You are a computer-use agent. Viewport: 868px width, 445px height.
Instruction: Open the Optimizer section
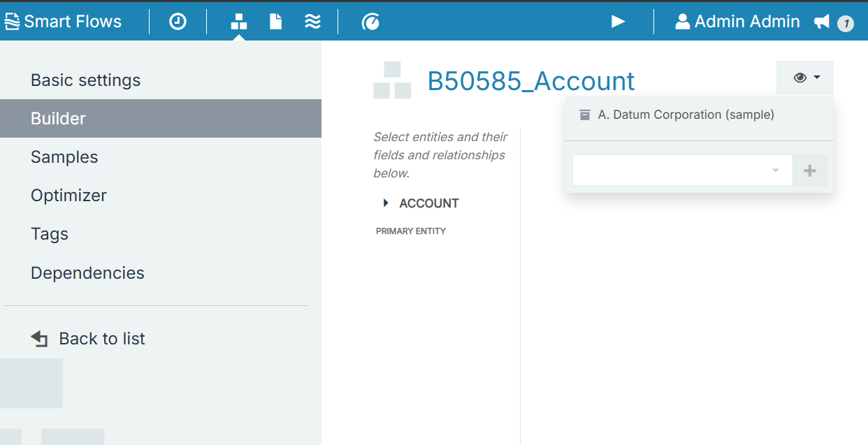click(x=161, y=195)
